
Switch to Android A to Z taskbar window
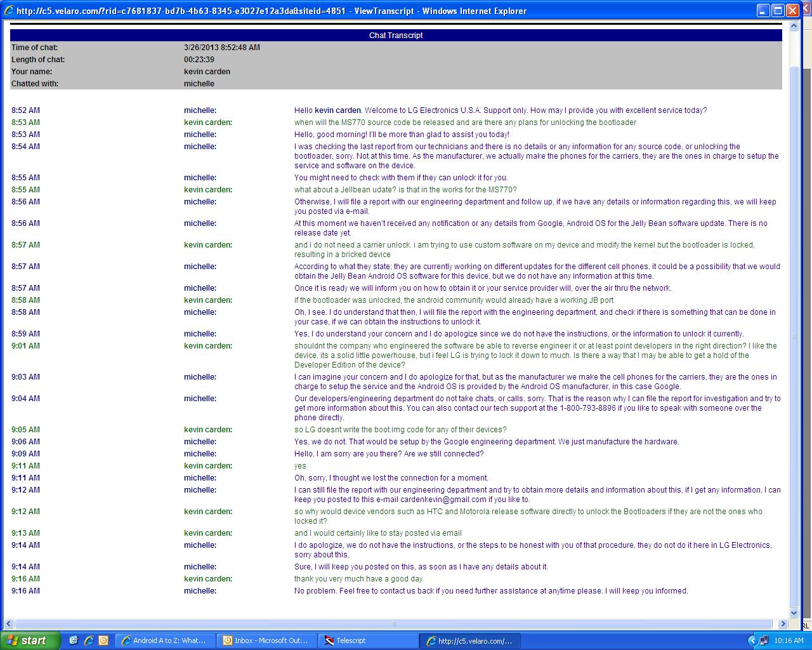pyautogui.click(x=165, y=640)
